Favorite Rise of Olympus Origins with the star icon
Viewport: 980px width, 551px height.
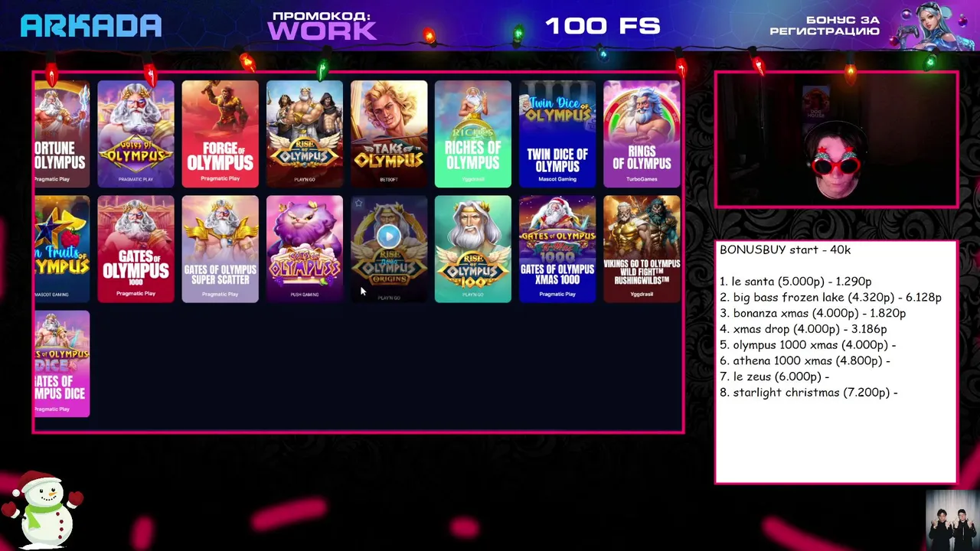[358, 204]
